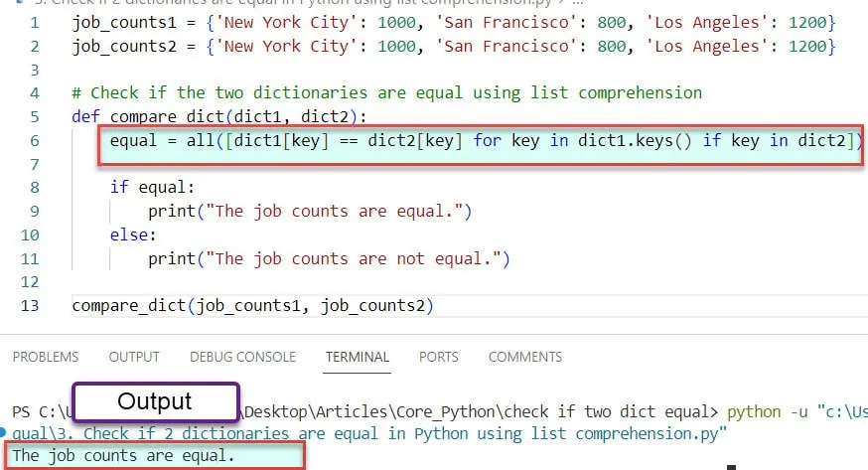Click terminal output 'The job counts are equal.'
The image size is (868, 470).
[123, 456]
